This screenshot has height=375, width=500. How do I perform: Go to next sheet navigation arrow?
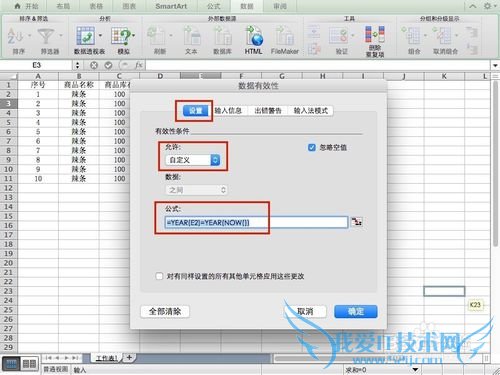point(66,358)
